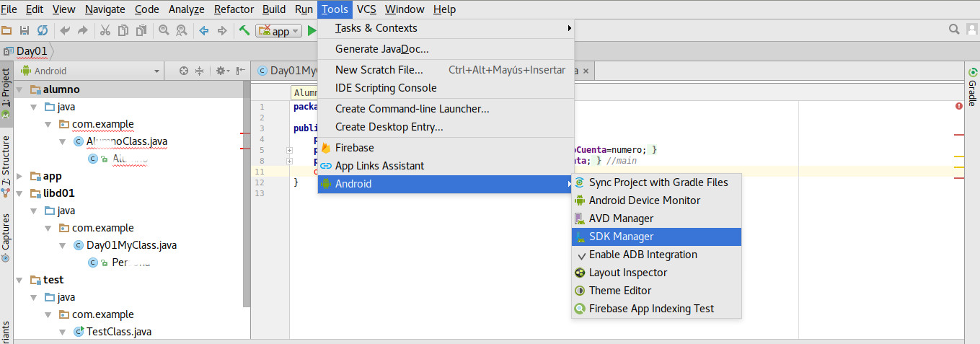Open the VCS menu

click(x=366, y=9)
